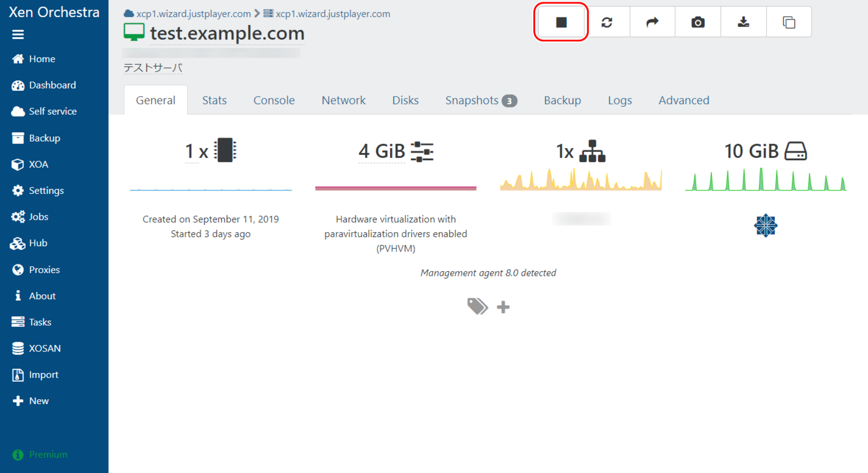The width and height of the screenshot is (868, 473).
Task: Click the tags icon
Action: pyautogui.click(x=477, y=306)
